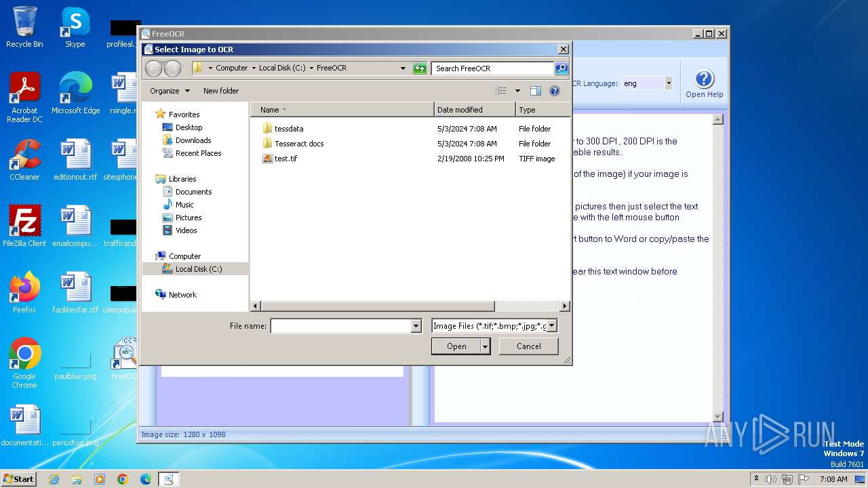Image resolution: width=868 pixels, height=488 pixels.
Task: Cancel the Select Image dialog
Action: click(529, 346)
